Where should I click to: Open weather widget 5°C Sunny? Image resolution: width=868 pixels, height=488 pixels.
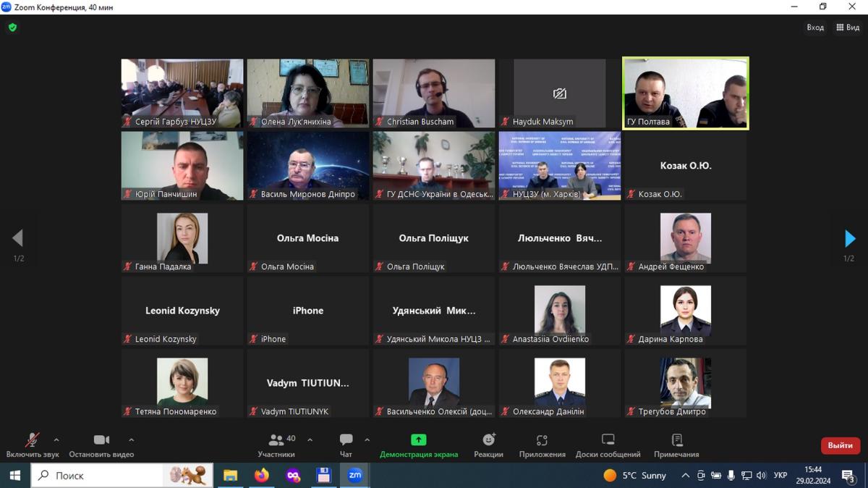[635, 476]
